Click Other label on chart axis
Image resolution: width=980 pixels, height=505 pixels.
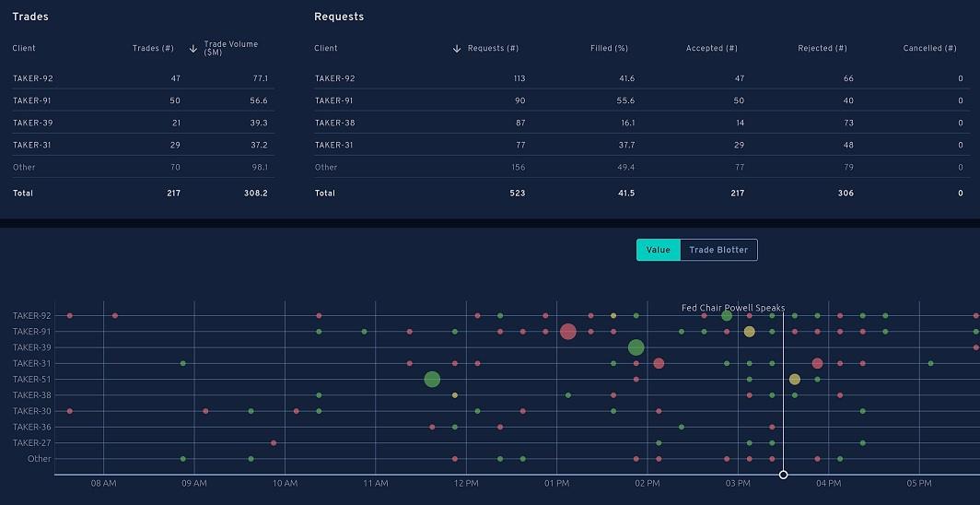coord(39,459)
